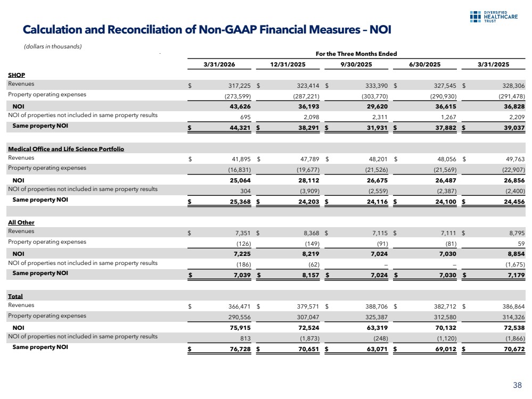Click page number 38
The width and height of the screenshot is (532, 399).
click(518, 385)
